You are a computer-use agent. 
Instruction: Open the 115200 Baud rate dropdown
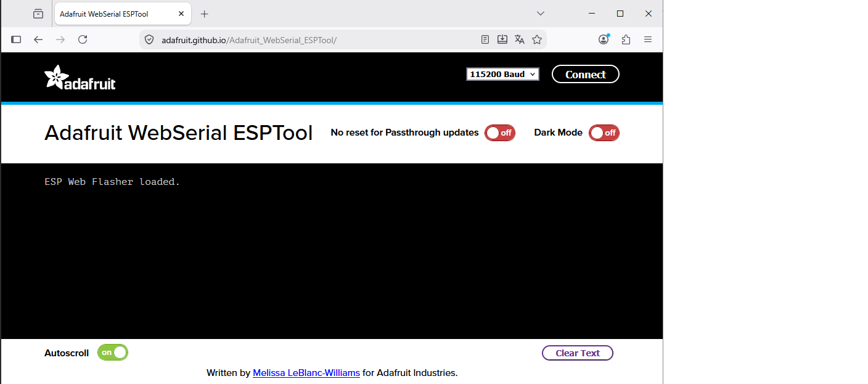click(502, 74)
